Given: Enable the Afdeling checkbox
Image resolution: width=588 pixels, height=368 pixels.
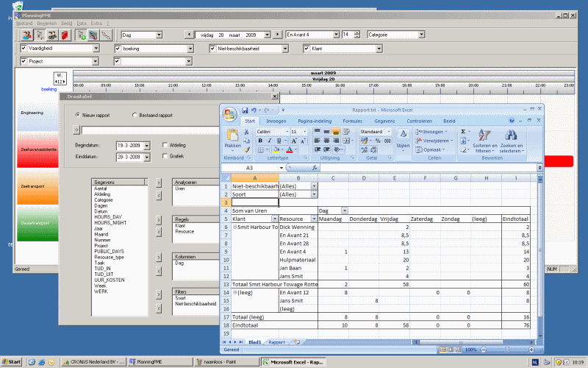Looking at the screenshot, I should pos(165,145).
